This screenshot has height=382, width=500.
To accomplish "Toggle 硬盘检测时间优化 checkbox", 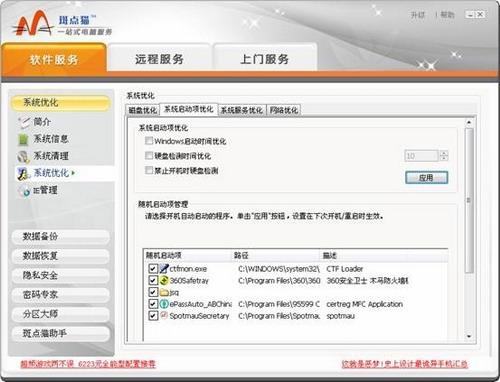I will pos(149,156).
